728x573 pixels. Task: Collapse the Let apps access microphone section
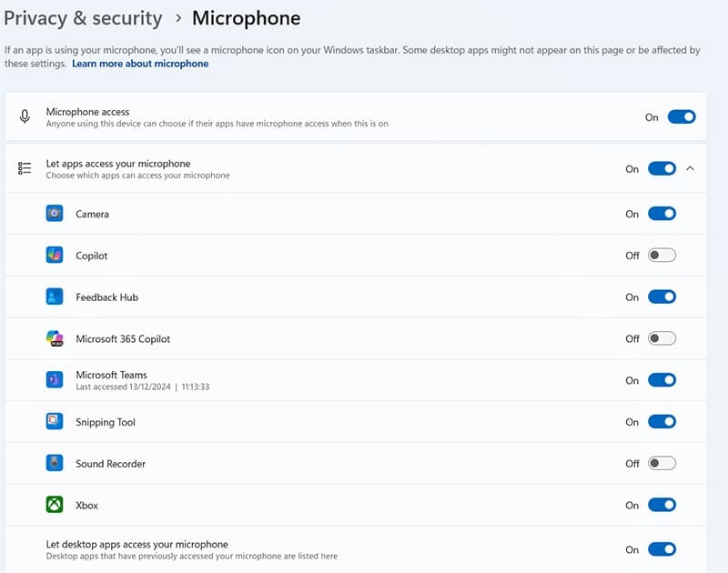point(690,168)
